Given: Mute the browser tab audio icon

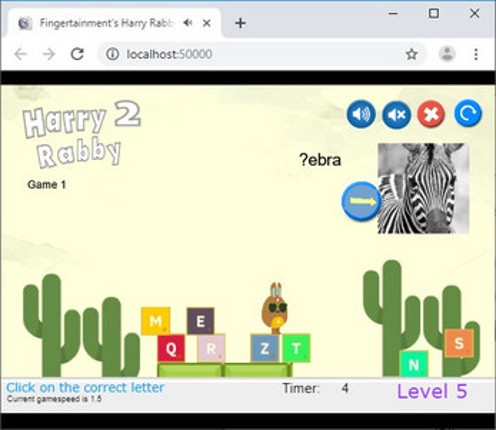Looking at the screenshot, I should (188, 23).
